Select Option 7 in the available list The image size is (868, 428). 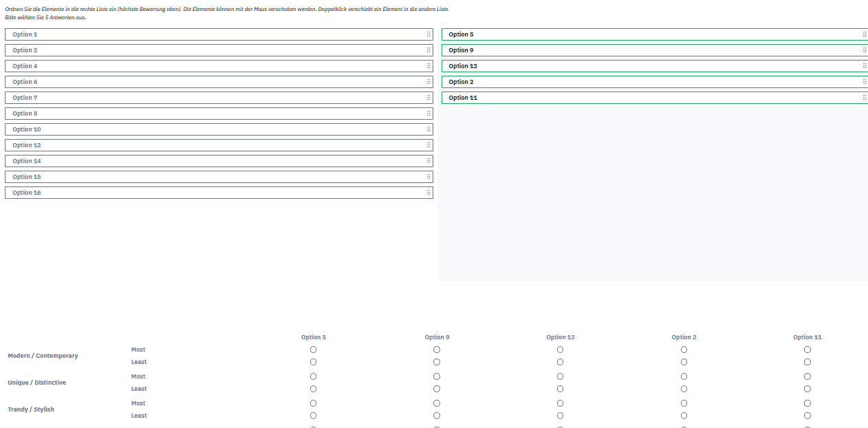pyautogui.click(x=206, y=98)
